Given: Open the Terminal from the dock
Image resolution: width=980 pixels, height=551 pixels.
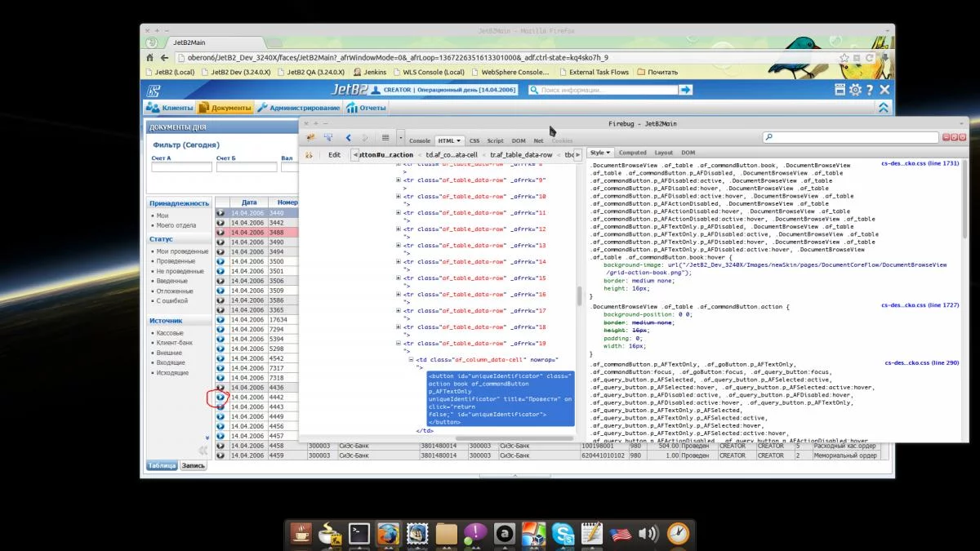Looking at the screenshot, I should pyautogui.click(x=359, y=534).
